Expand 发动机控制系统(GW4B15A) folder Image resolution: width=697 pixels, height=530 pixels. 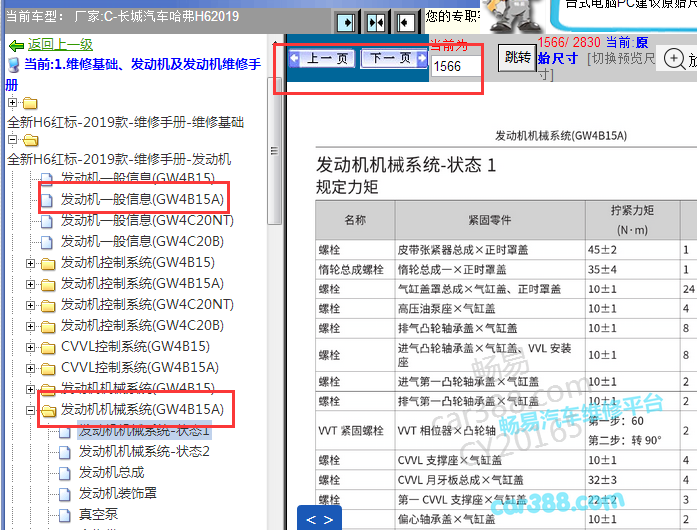[x=30, y=284]
